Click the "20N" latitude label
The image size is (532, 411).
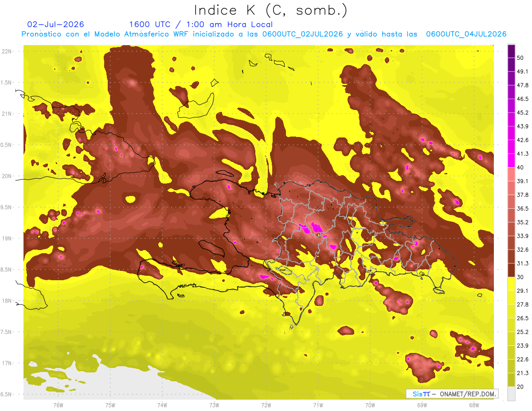(x=7, y=176)
